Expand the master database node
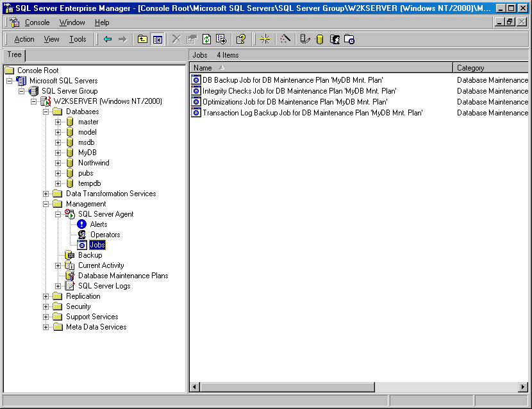The width and height of the screenshot is (532, 409). 58,122
